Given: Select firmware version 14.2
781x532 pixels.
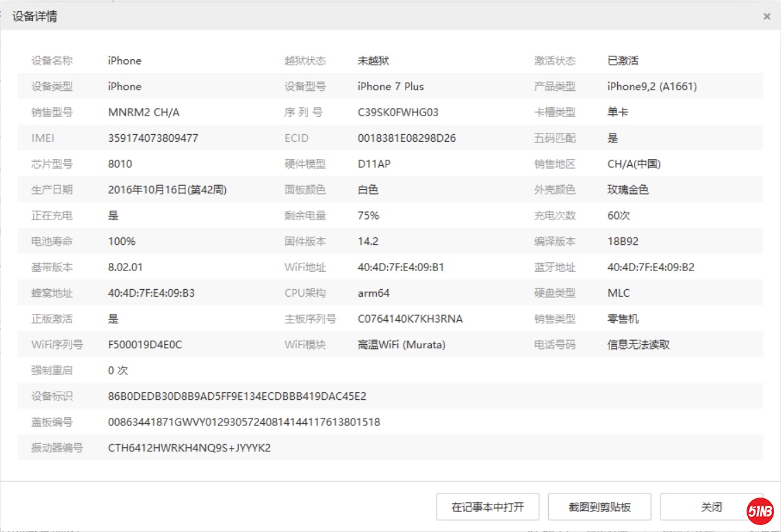Looking at the screenshot, I should tap(368, 242).
